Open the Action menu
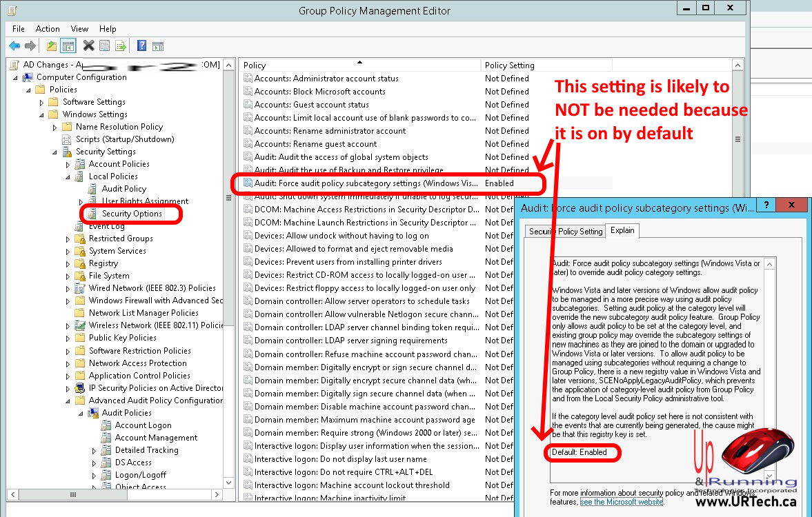The height and width of the screenshot is (517, 812). click(x=48, y=29)
